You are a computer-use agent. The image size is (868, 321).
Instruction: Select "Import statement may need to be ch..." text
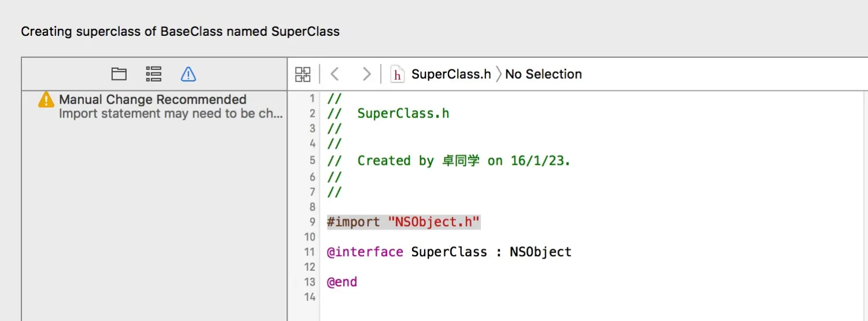point(171,113)
